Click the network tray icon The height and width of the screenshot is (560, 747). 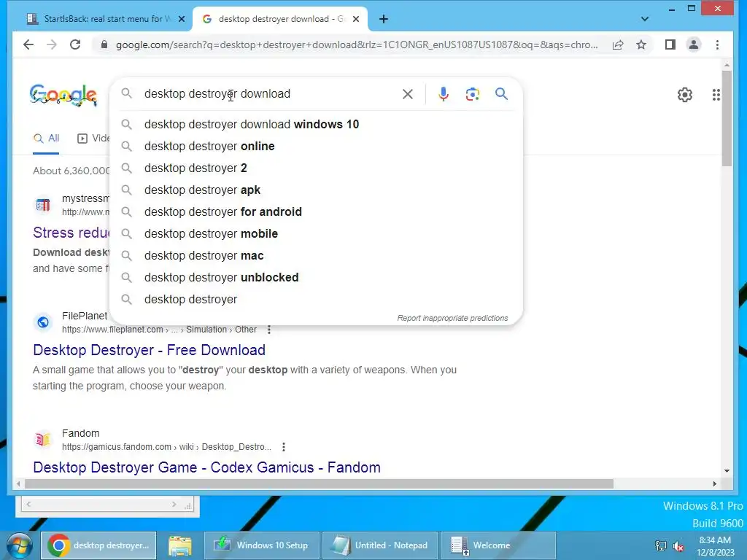(x=661, y=546)
